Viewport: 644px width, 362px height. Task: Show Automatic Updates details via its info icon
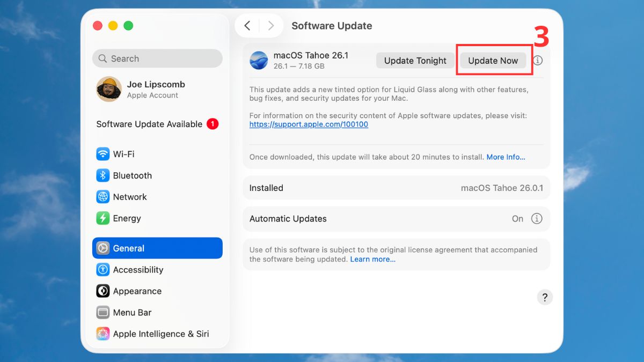[538, 219]
